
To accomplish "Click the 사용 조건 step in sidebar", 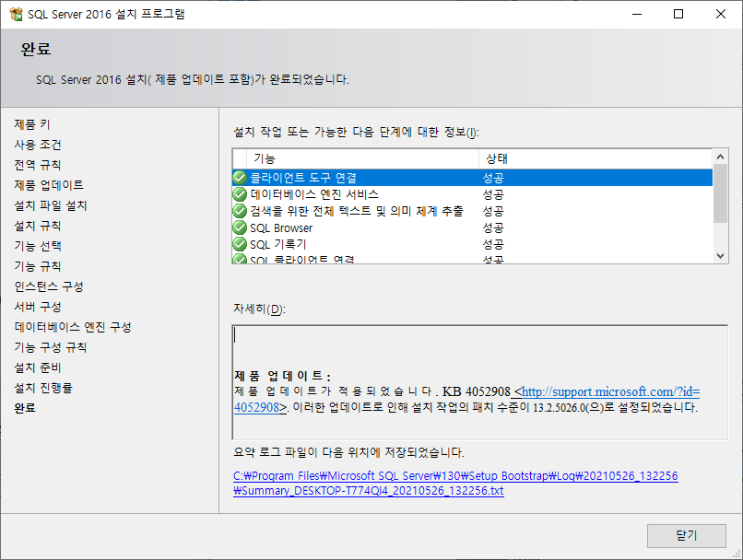I will pos(38,145).
